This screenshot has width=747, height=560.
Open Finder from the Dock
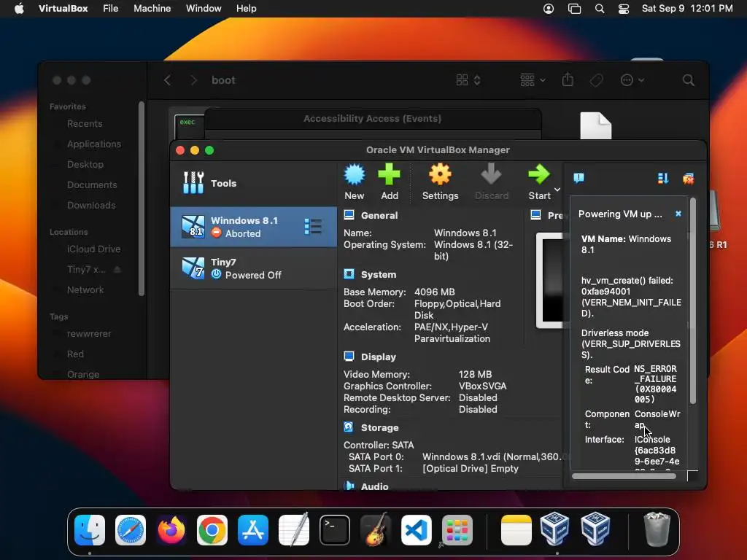(90, 529)
